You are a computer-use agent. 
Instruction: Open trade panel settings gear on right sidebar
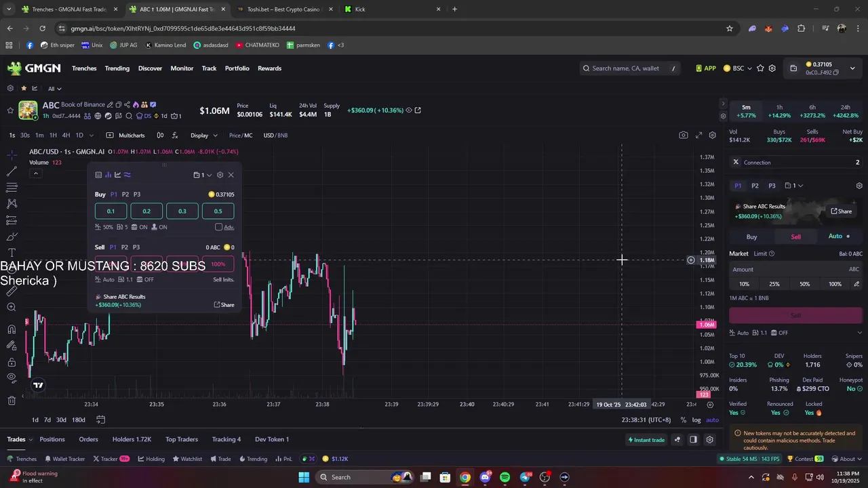point(859,186)
